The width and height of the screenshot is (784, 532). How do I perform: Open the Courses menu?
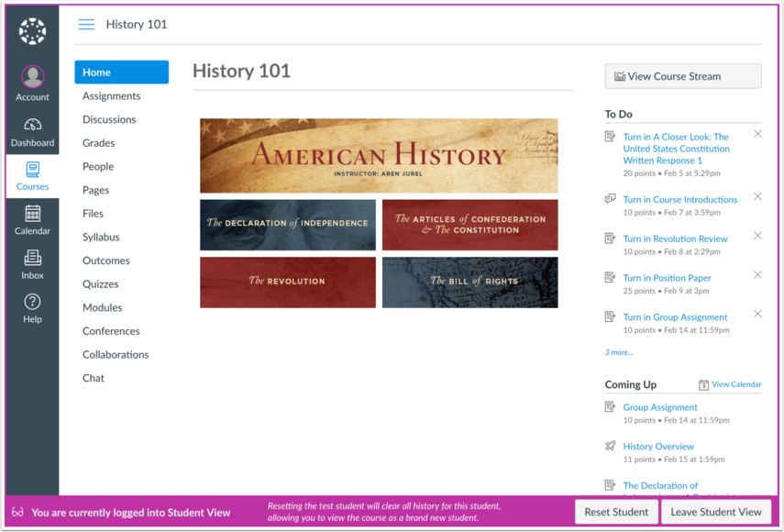32,176
